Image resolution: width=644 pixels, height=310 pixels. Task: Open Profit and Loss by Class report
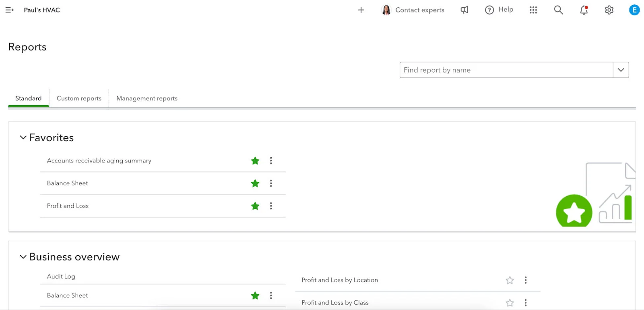[335, 303]
